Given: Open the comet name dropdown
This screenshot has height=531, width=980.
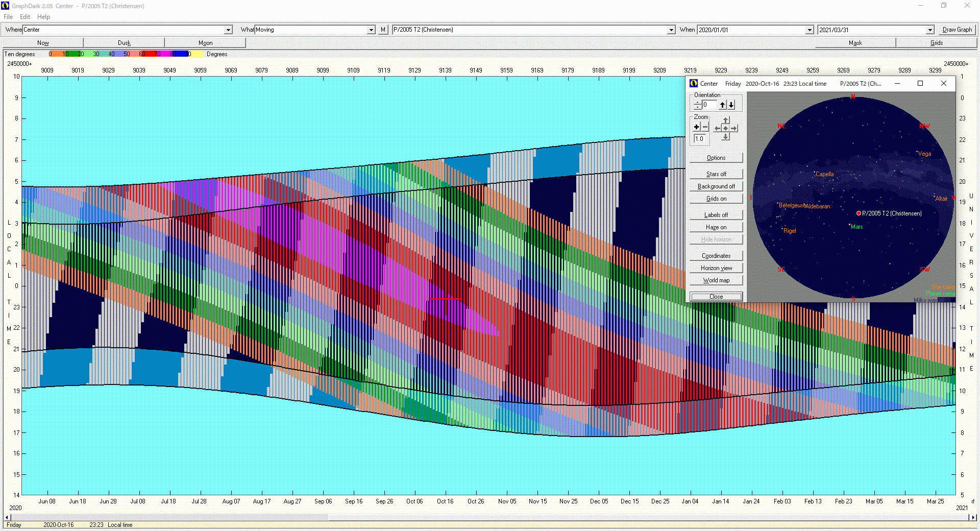Looking at the screenshot, I should coord(671,30).
